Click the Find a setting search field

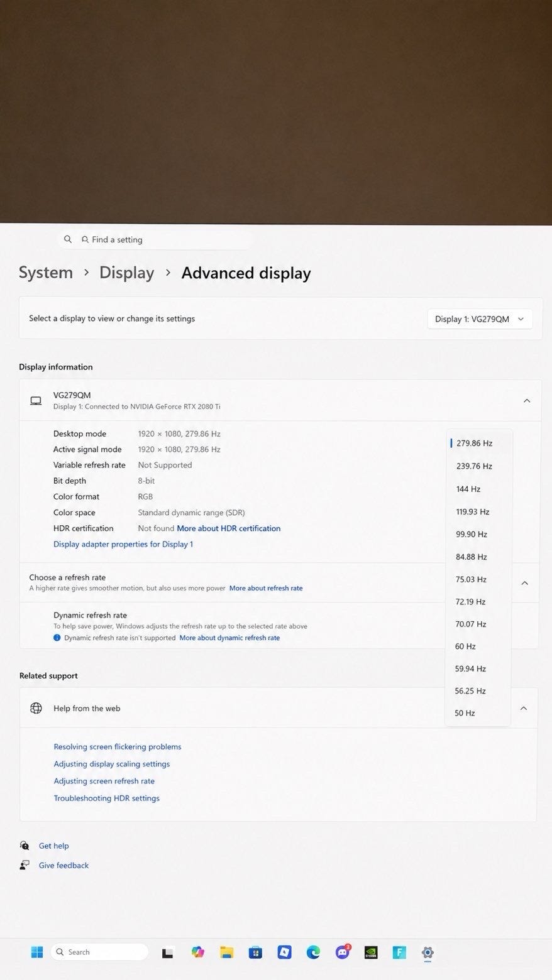(155, 239)
